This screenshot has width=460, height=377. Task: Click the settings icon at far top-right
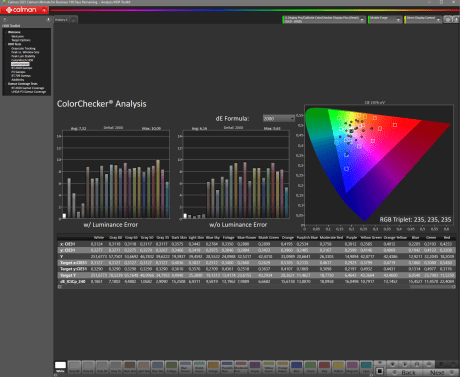(x=456, y=20)
